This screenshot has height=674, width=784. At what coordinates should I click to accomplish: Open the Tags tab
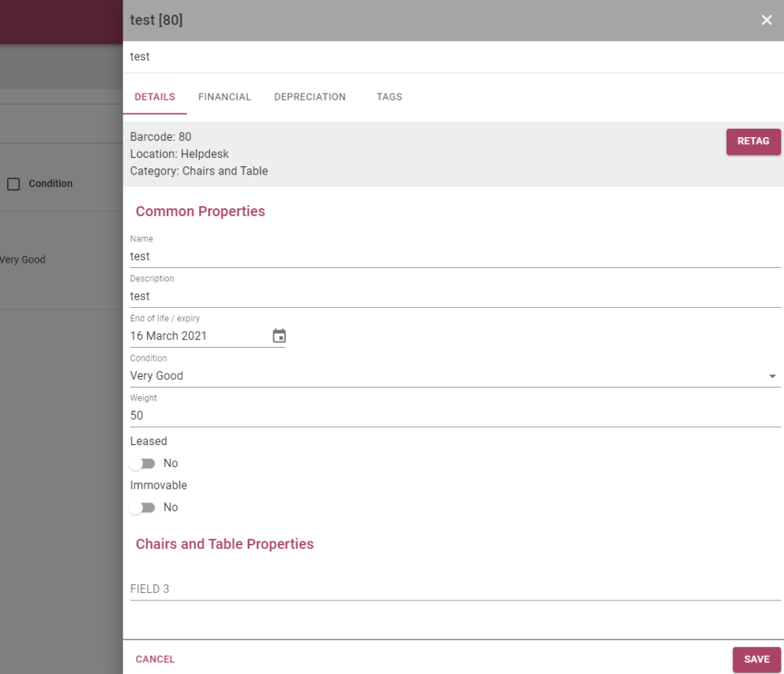pyautogui.click(x=390, y=97)
